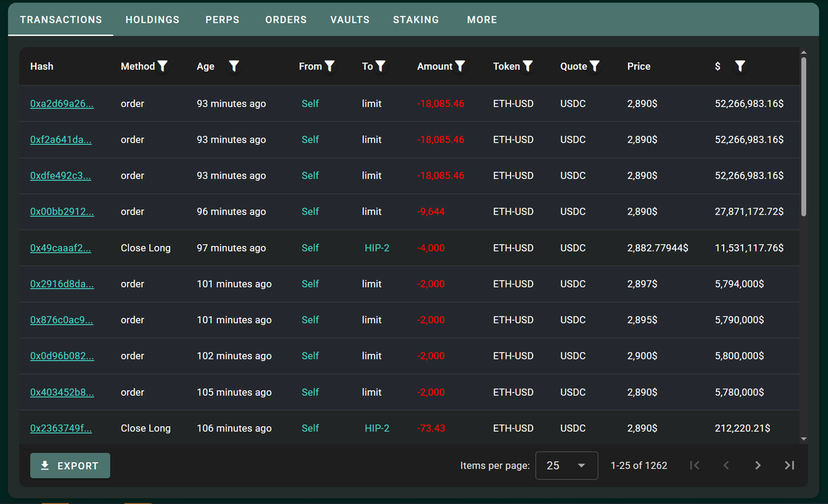The width and height of the screenshot is (828, 504).
Task: Open the $ column filter icon
Action: click(740, 66)
